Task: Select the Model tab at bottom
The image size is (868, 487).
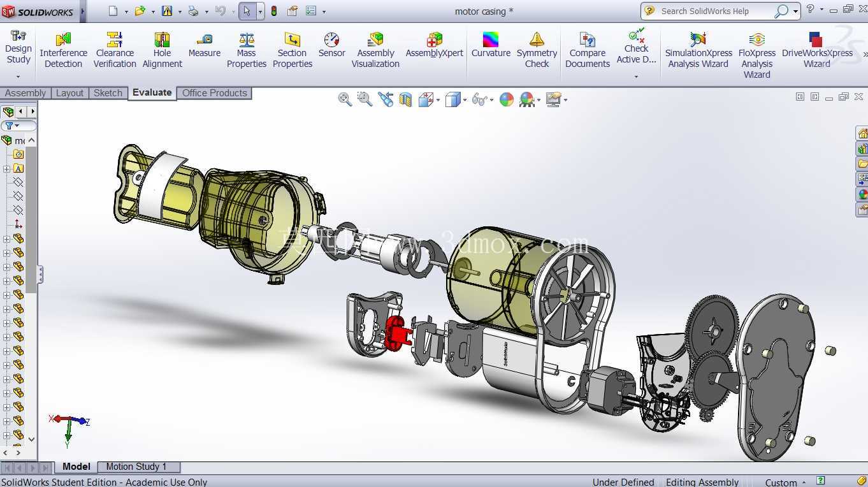Action: (76, 467)
